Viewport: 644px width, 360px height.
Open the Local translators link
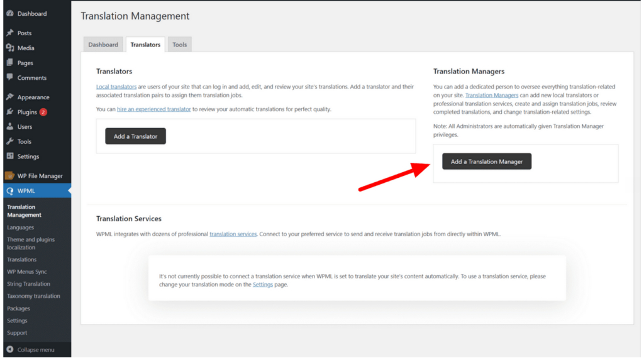point(116,87)
